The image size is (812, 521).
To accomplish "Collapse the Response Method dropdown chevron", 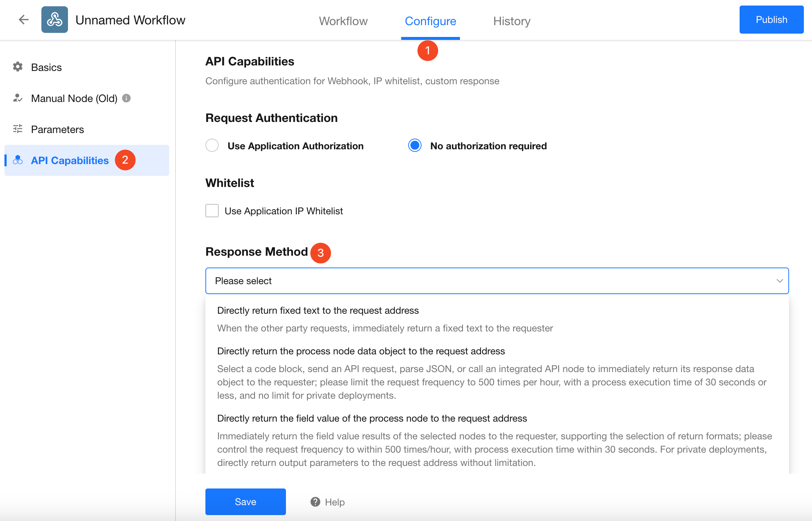I will 779,281.
